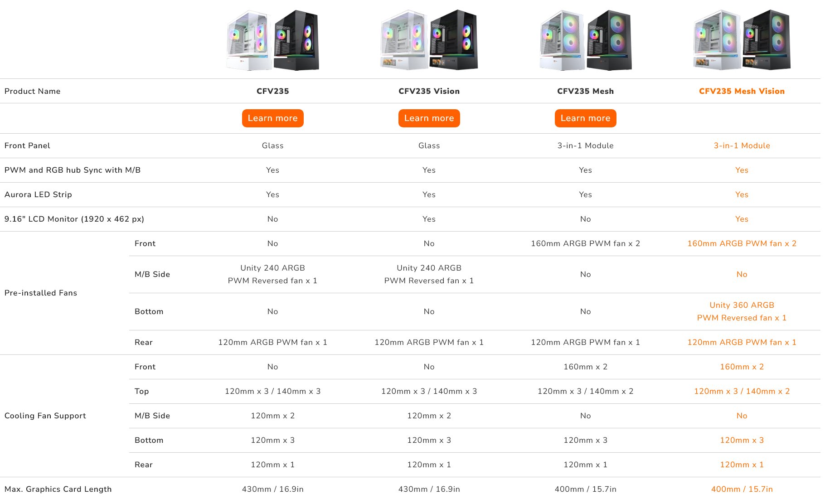
Task: Click Learn more for CFV235 Mesh
Action: (585, 118)
